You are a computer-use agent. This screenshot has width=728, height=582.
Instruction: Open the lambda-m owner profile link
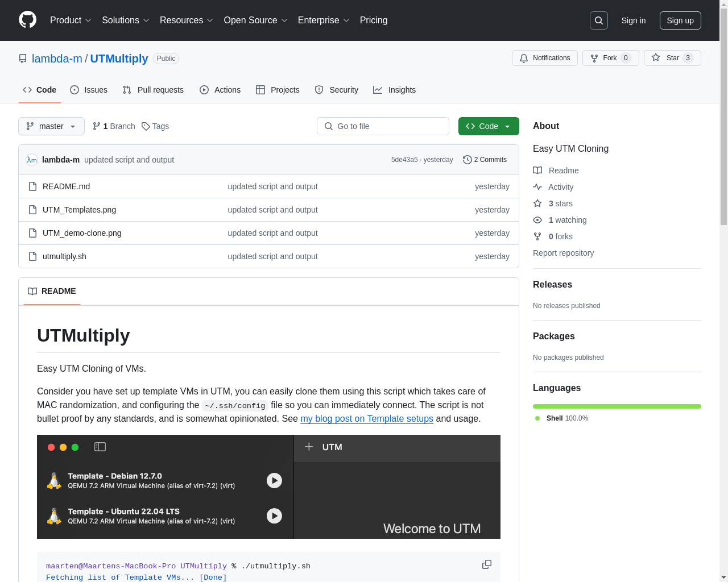point(57,59)
